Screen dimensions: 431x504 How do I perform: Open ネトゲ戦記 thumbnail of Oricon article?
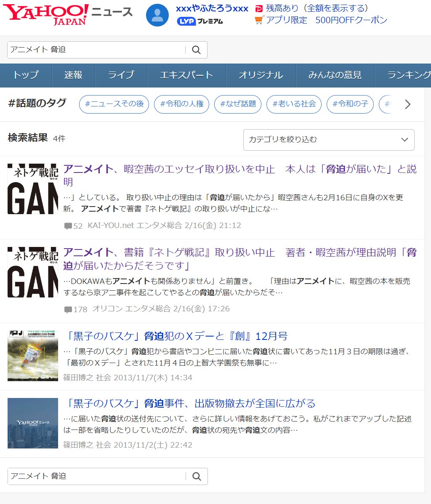tap(33, 272)
